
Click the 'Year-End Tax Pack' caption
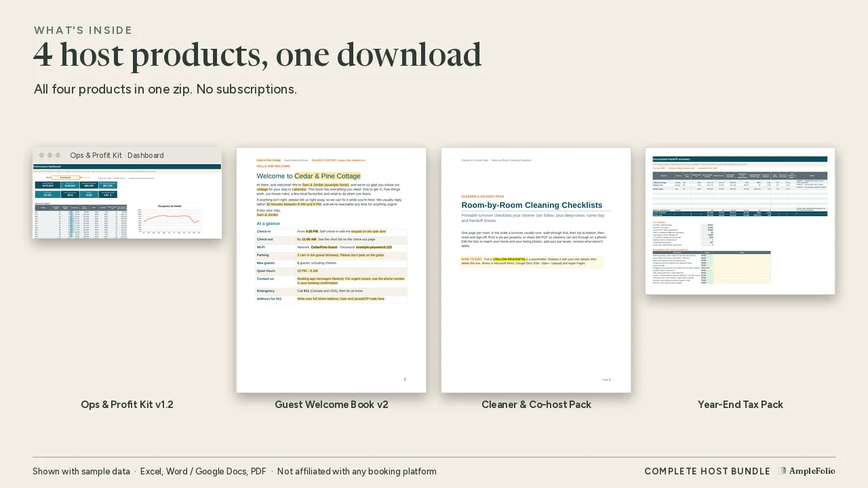pos(741,405)
